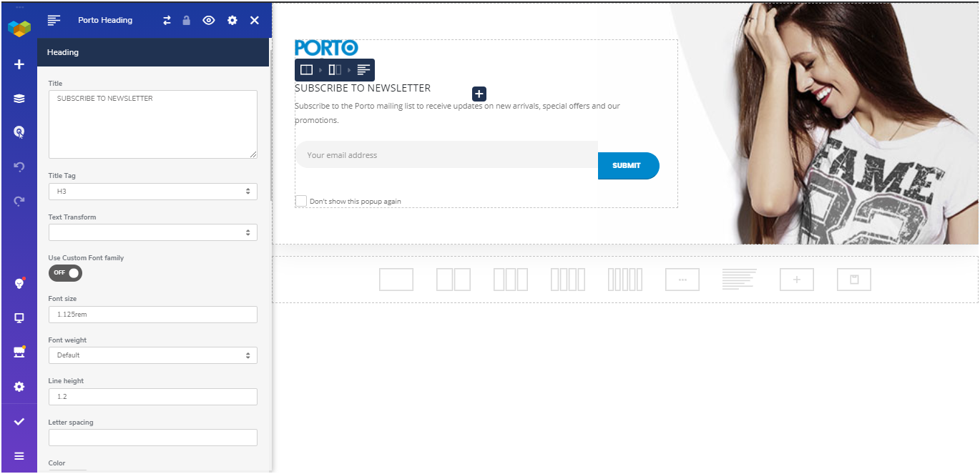Open element settings gear in panel header
Screen dimensions: 980x474
tap(232, 20)
